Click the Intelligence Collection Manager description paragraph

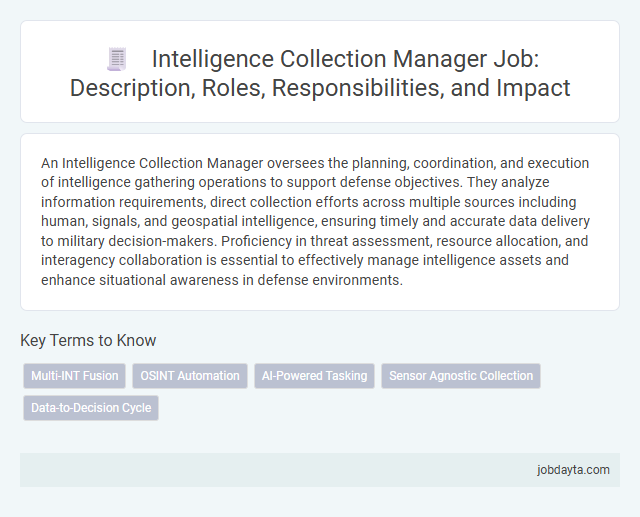(x=316, y=221)
